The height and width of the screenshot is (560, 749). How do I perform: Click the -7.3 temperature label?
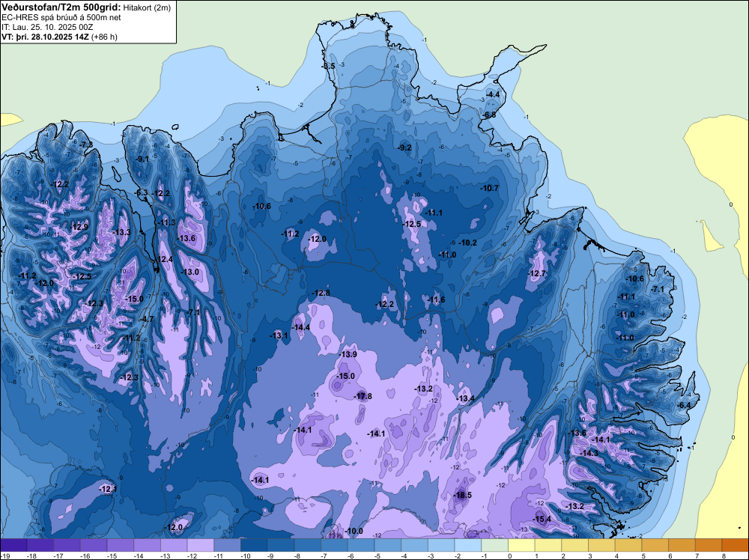(86, 144)
